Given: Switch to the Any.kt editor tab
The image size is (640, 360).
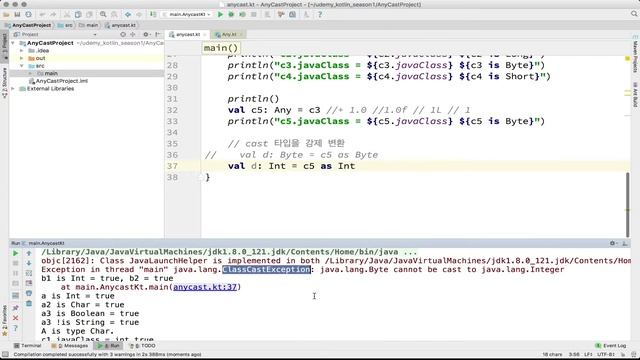Looking at the screenshot, I should tap(229, 35).
